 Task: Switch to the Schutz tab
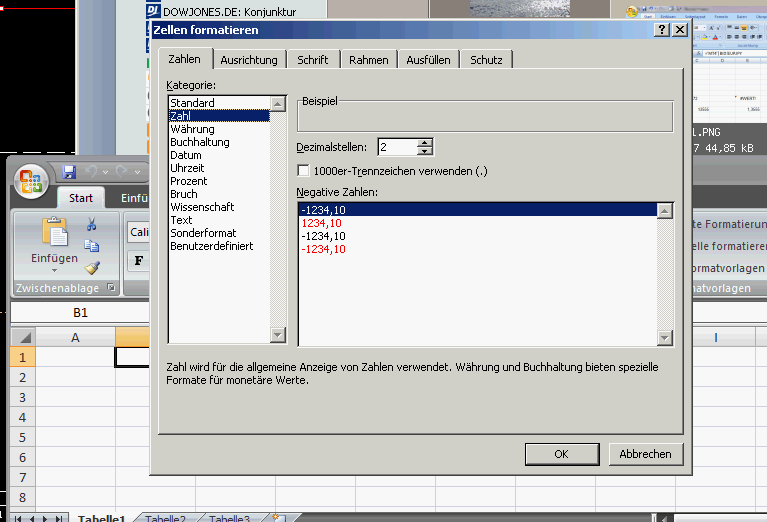(486, 60)
